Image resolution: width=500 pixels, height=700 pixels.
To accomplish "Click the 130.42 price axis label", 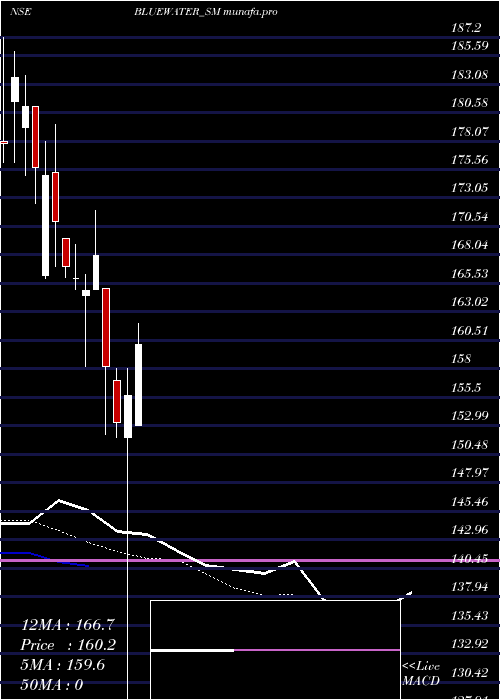I will 470,672.
